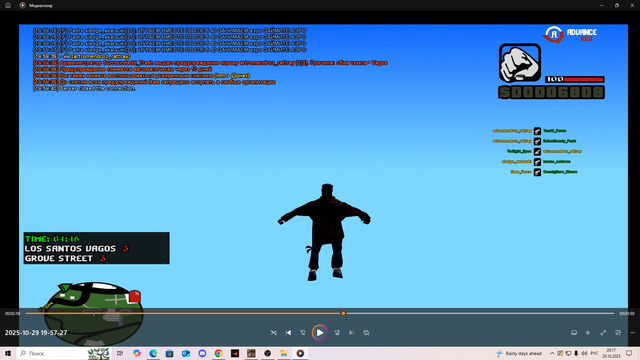This screenshot has width=640, height=360.
Task: Click the home icon in the title bar
Action: (8, 5)
